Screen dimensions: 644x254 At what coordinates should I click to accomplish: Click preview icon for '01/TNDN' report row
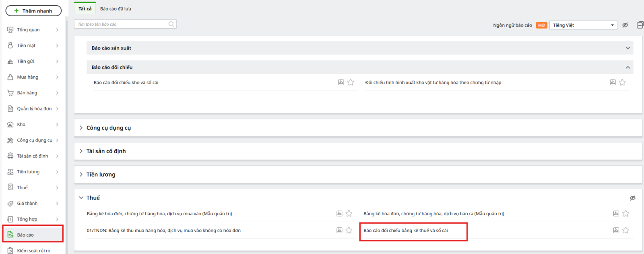(339, 231)
